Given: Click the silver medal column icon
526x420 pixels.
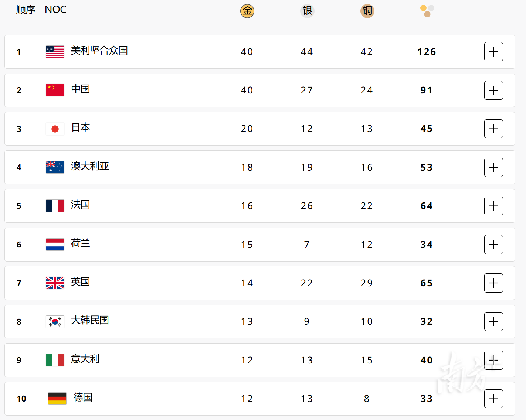Looking at the screenshot, I should tap(307, 11).
